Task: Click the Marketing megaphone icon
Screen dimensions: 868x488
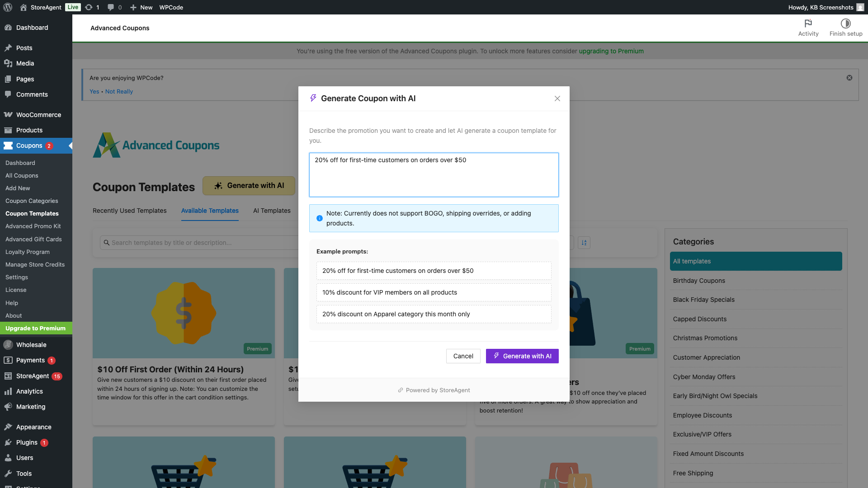Action: point(8,407)
